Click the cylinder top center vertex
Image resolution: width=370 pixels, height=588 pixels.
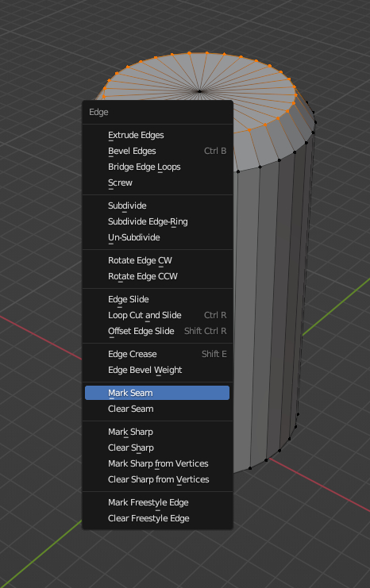point(199,91)
